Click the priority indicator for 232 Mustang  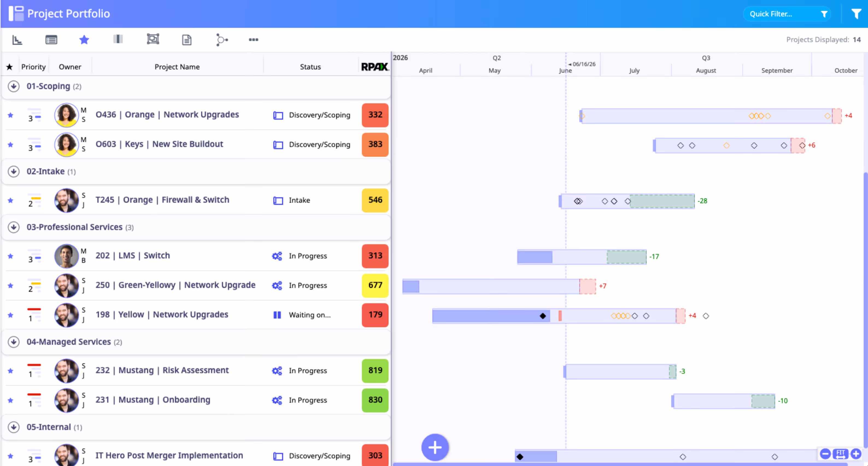(34, 371)
